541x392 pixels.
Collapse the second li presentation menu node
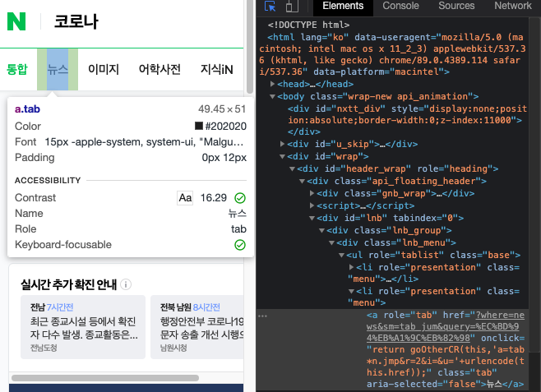351,292
